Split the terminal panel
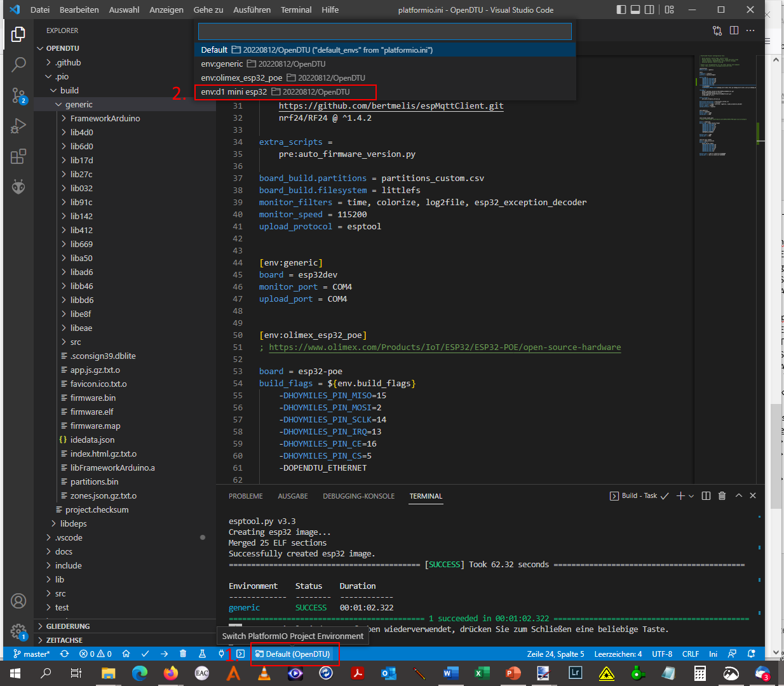Viewport: 784px width, 686px height. [x=706, y=495]
